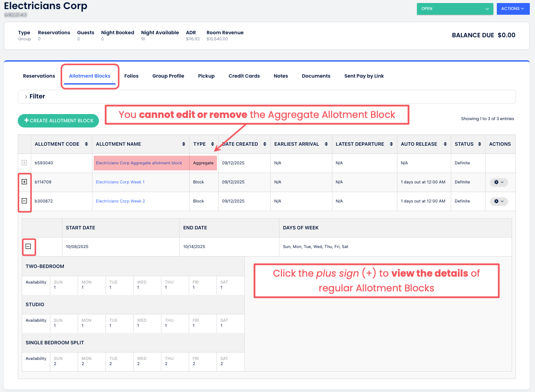Expand the Electricians Corp Week 1 row
Viewport: 535px width, 392px height.
click(x=24, y=182)
